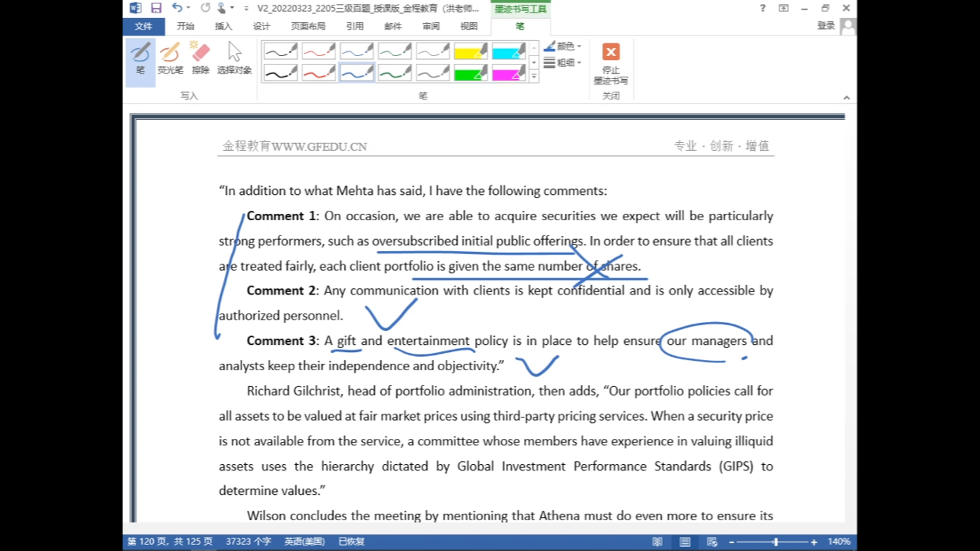Select the 笔 (Pen) ink tool

(140, 59)
